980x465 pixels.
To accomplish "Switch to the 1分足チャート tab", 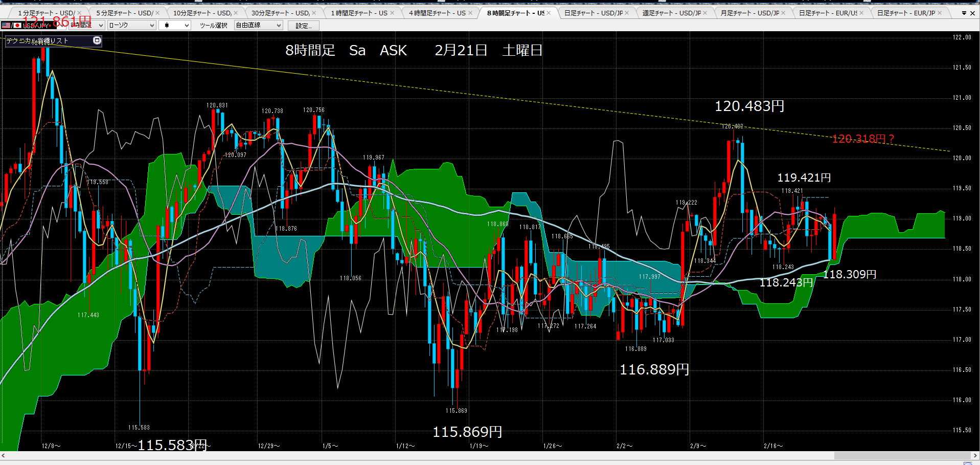I will [46, 13].
